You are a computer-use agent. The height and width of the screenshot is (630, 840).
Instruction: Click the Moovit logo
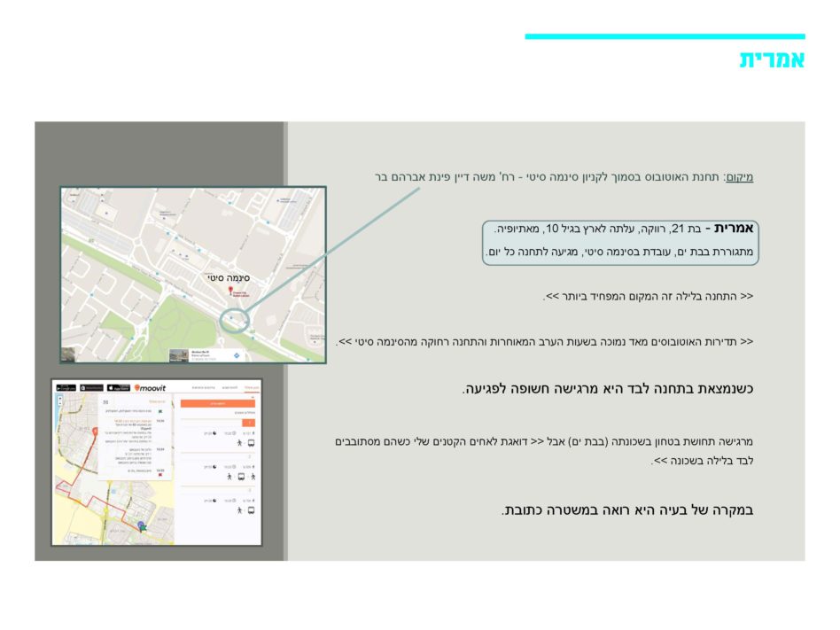coord(150,387)
